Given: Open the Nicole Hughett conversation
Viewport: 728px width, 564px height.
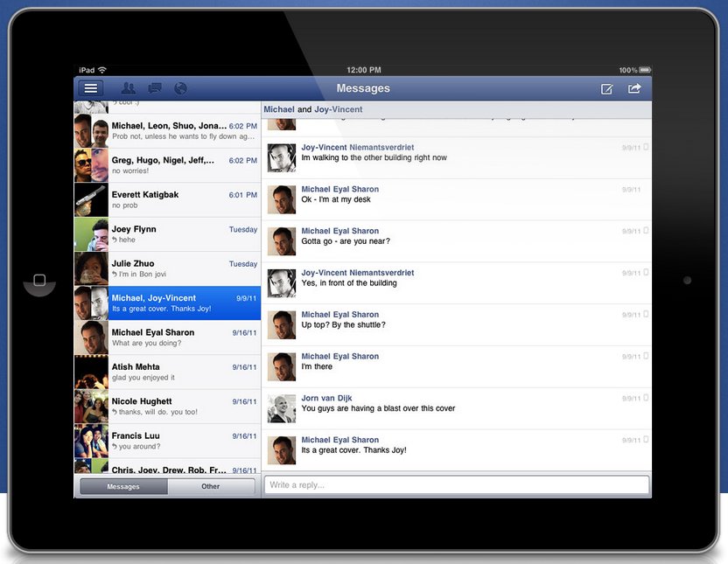Looking at the screenshot, I should point(168,407).
